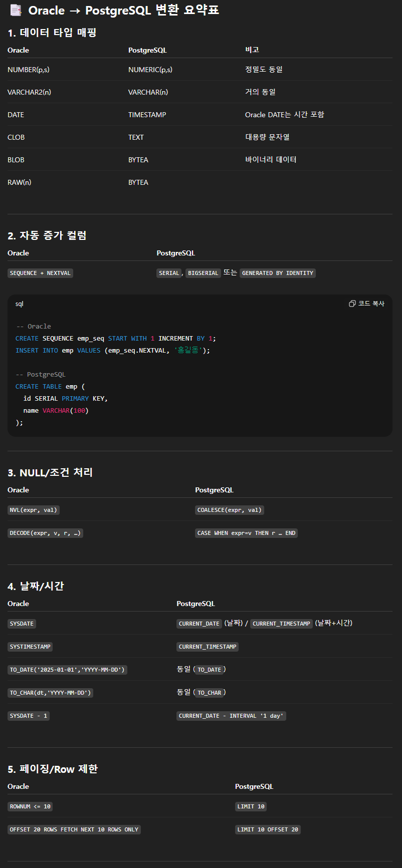Click Oracle header above NVL(expr, val)
This screenshot has height=868, width=402.
click(x=18, y=490)
